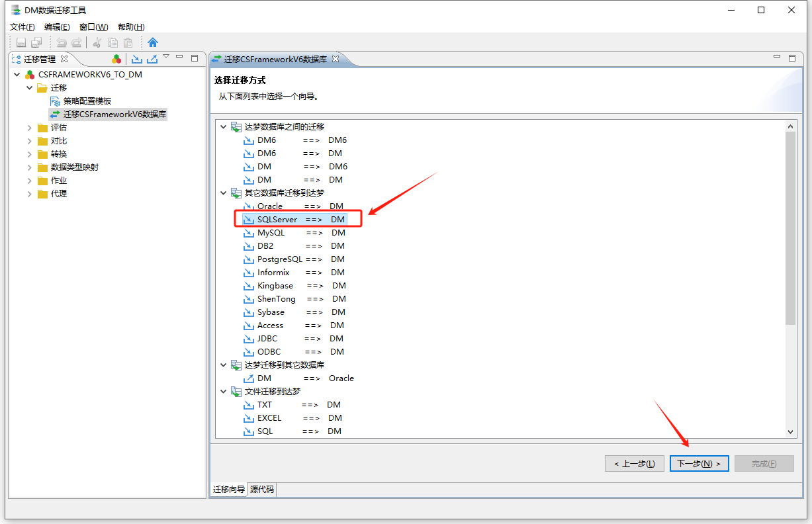Screen dimensions: 812x524
Task: Select the CSFRAMEWORKV6_TO_DM project node
Action: click(x=90, y=74)
